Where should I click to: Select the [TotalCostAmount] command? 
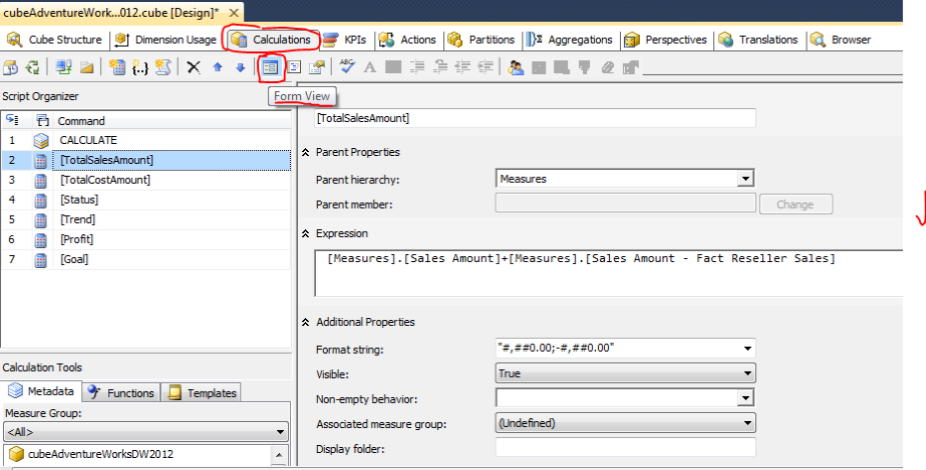coord(145,180)
